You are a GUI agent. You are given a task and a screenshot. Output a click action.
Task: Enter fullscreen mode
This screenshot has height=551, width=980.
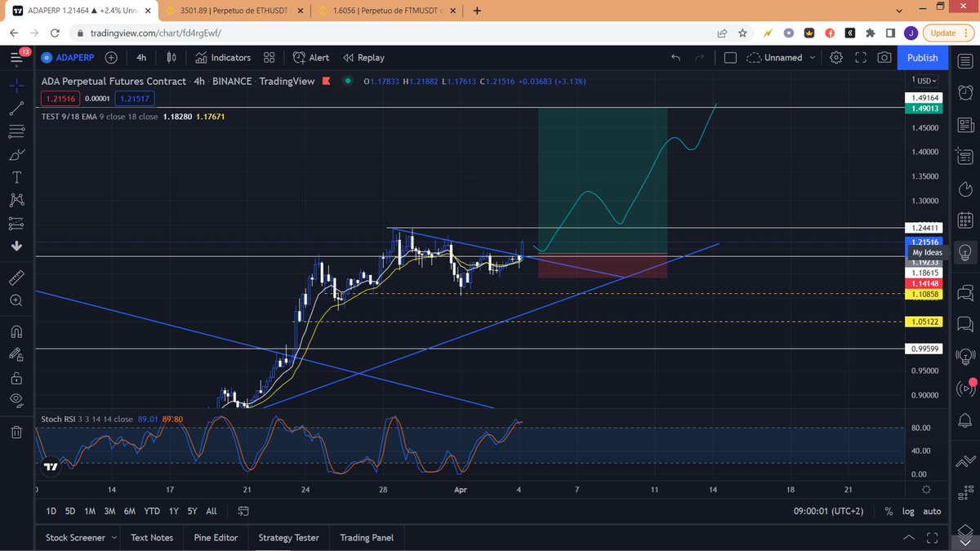point(861,58)
